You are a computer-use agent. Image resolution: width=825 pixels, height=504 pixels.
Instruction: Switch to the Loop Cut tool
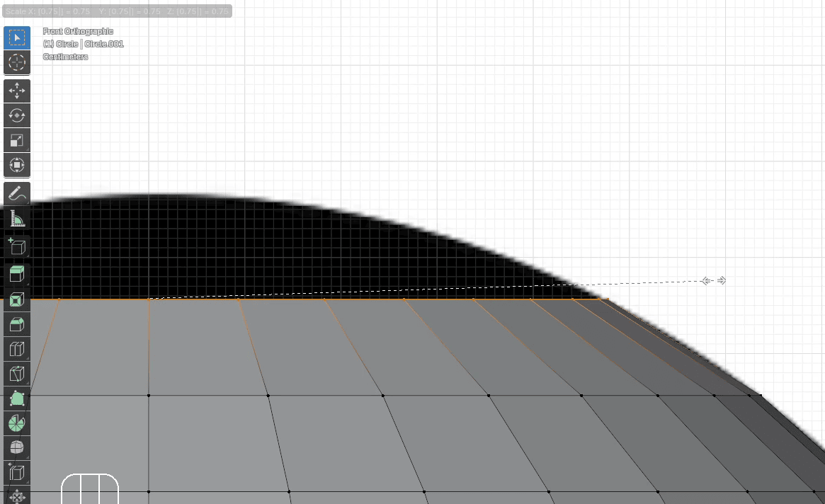(x=17, y=349)
